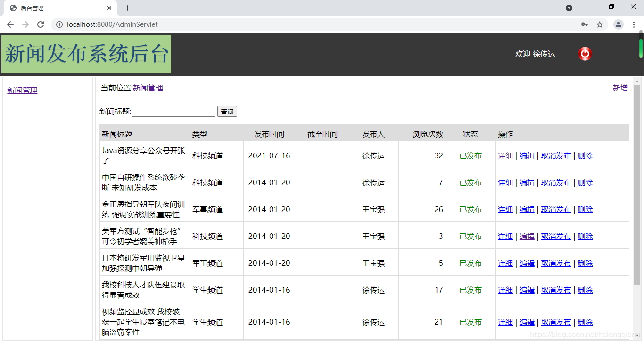Click 编辑 for the 中国自研操作系统 article
The width and height of the screenshot is (644, 343).
[x=527, y=182]
